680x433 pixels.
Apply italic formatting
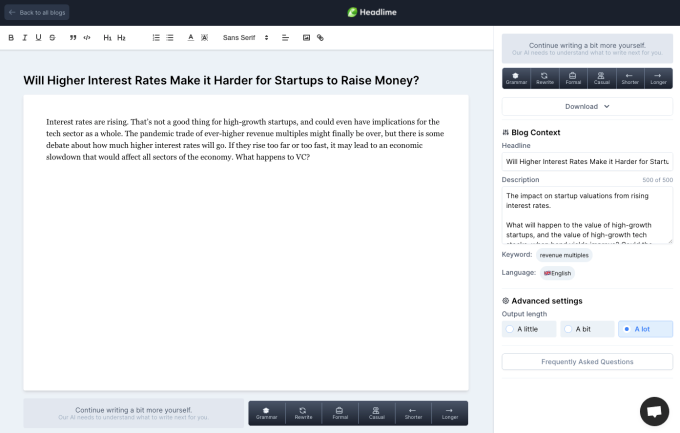[x=24, y=37]
